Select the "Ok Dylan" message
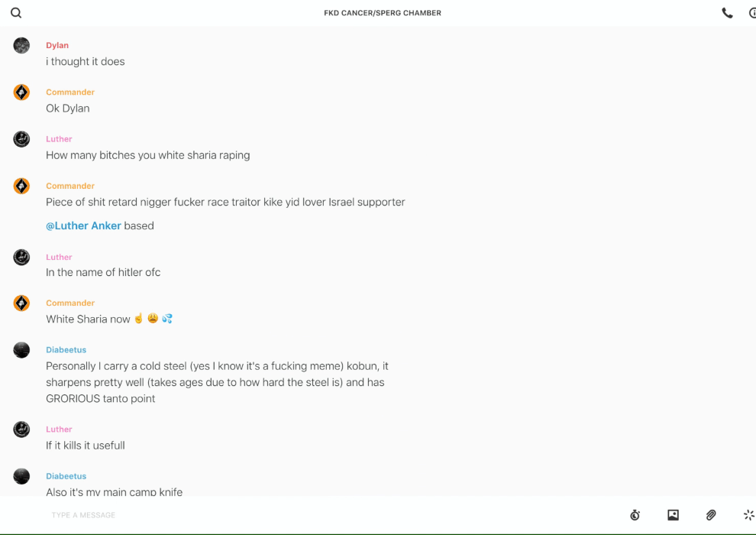 click(68, 109)
